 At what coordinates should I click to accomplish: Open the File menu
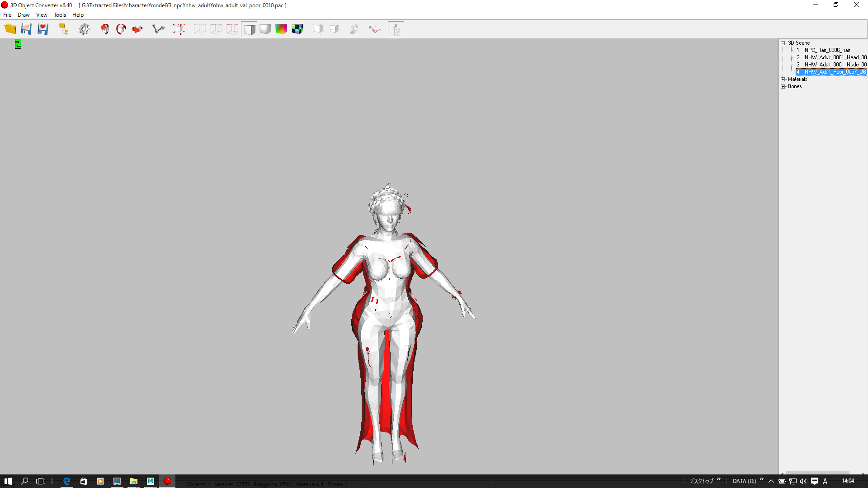coord(7,15)
